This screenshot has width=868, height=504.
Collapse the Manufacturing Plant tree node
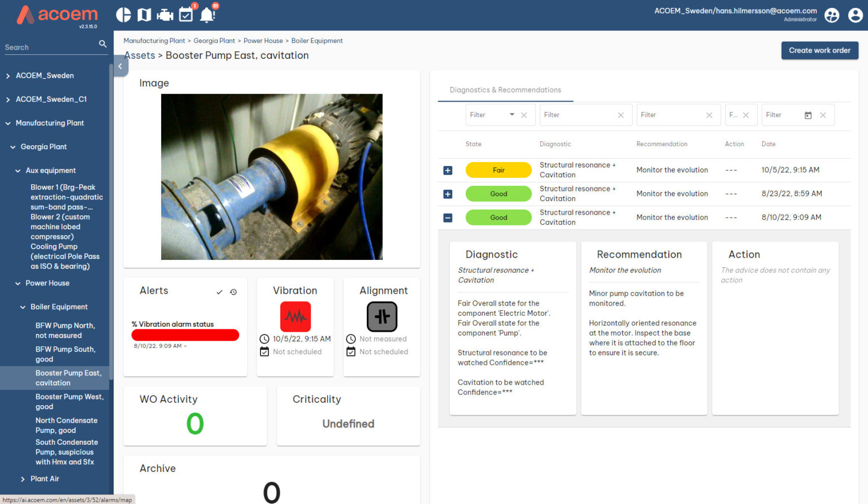click(7, 123)
